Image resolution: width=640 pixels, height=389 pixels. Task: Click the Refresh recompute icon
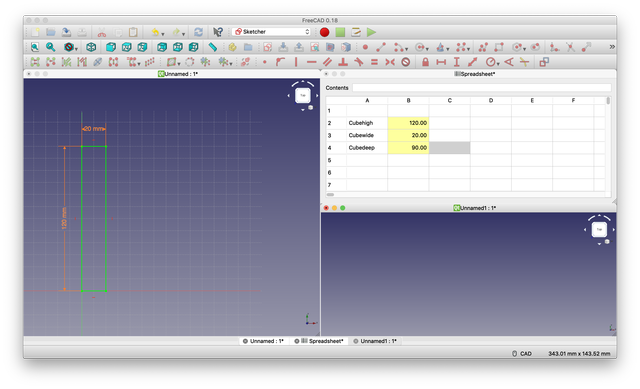pos(198,32)
